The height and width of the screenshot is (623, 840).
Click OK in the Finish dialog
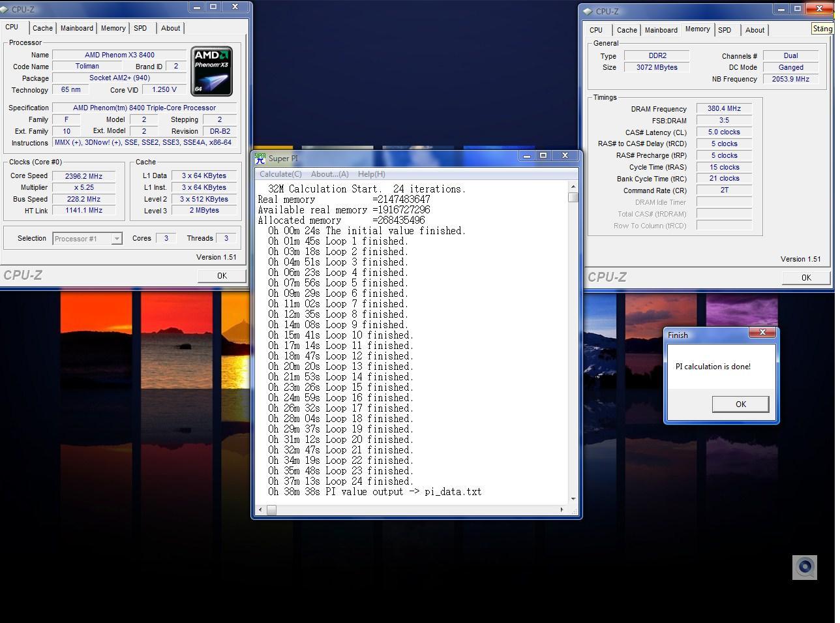point(740,404)
